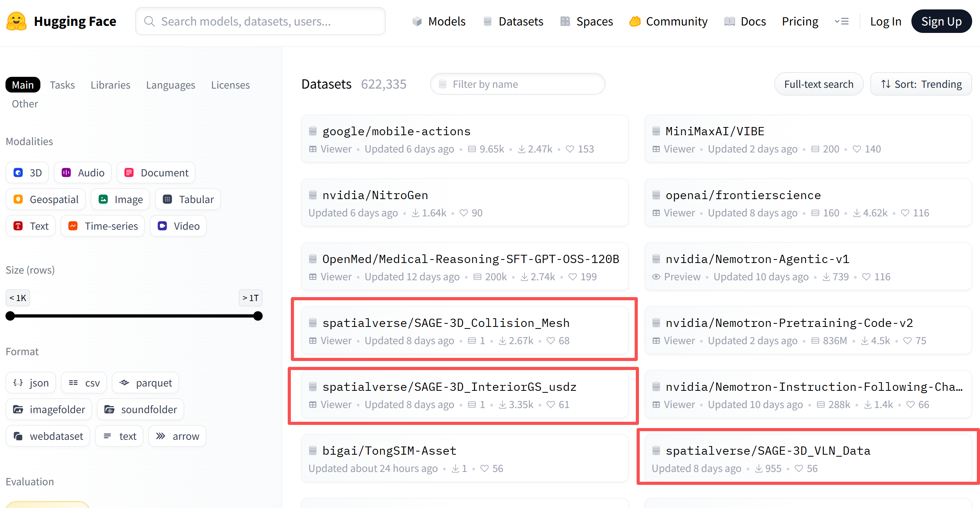Enable the imagefolder format filter
This screenshot has height=508, width=980.
[x=49, y=410]
